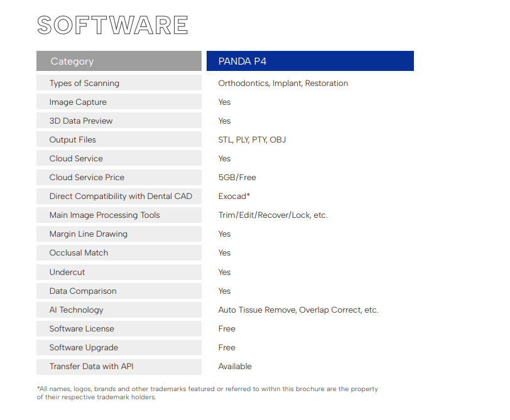The image size is (510, 420).
Task: Select the Yes value for Margin Line Drawing
Action: click(x=224, y=234)
